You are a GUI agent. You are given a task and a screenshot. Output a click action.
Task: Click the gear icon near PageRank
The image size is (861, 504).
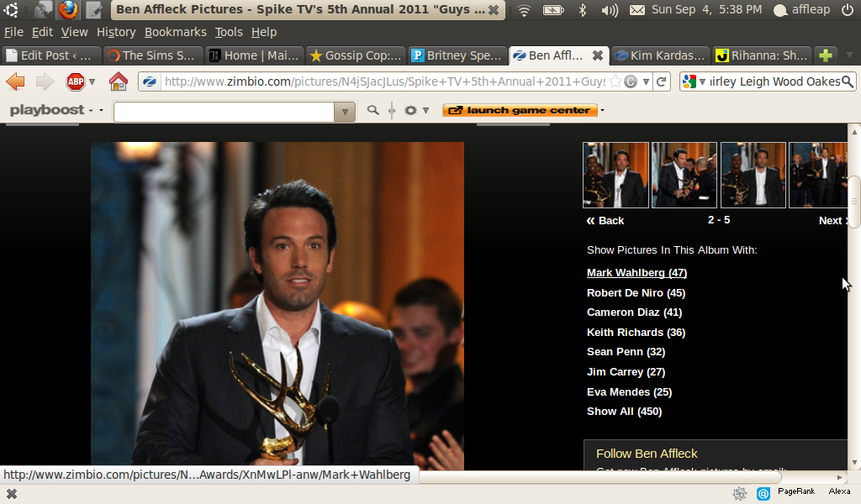pyautogui.click(x=740, y=494)
